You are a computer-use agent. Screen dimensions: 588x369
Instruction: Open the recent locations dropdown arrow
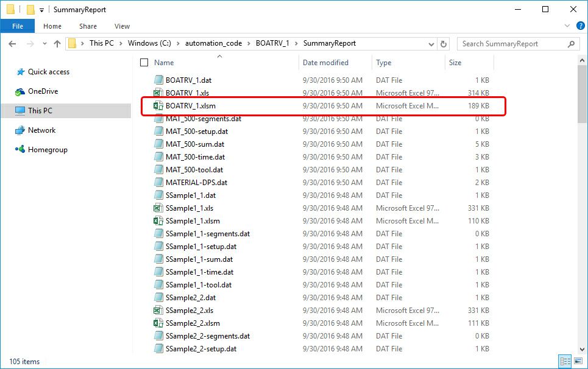44,44
